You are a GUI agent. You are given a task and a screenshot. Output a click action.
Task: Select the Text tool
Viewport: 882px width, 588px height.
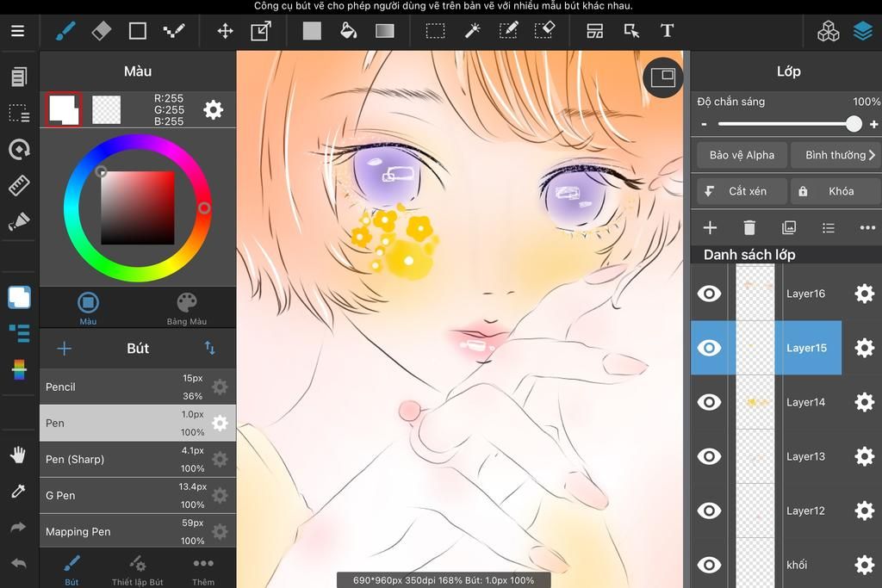tap(668, 31)
